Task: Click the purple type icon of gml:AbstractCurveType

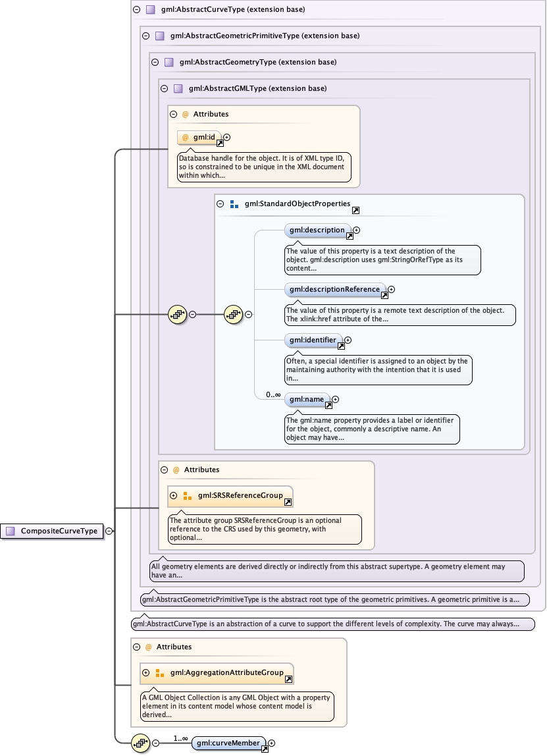Action: 150,9
